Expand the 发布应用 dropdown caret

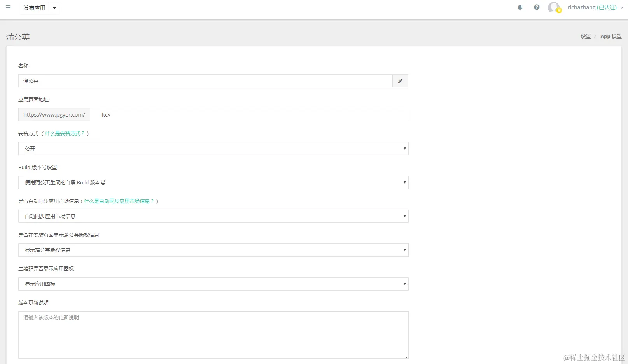(54, 8)
